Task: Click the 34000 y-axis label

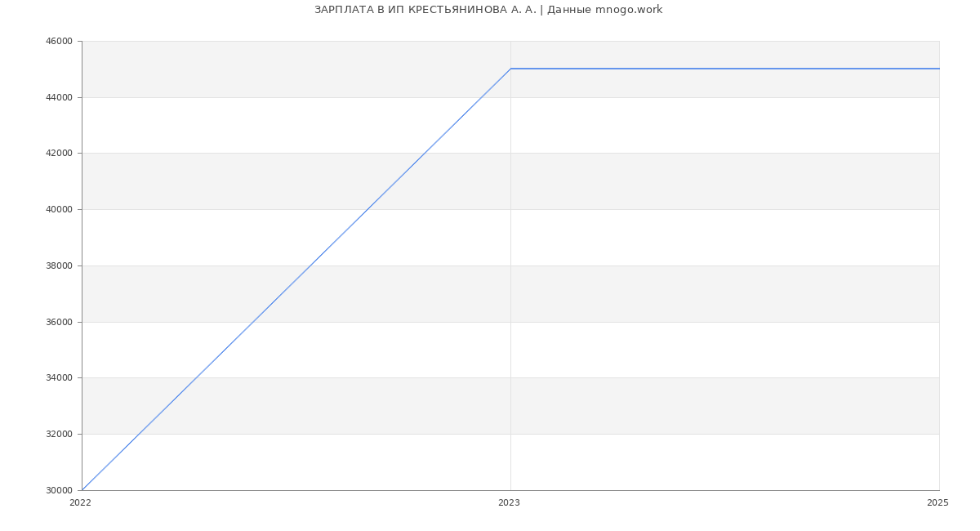Action: coord(59,378)
